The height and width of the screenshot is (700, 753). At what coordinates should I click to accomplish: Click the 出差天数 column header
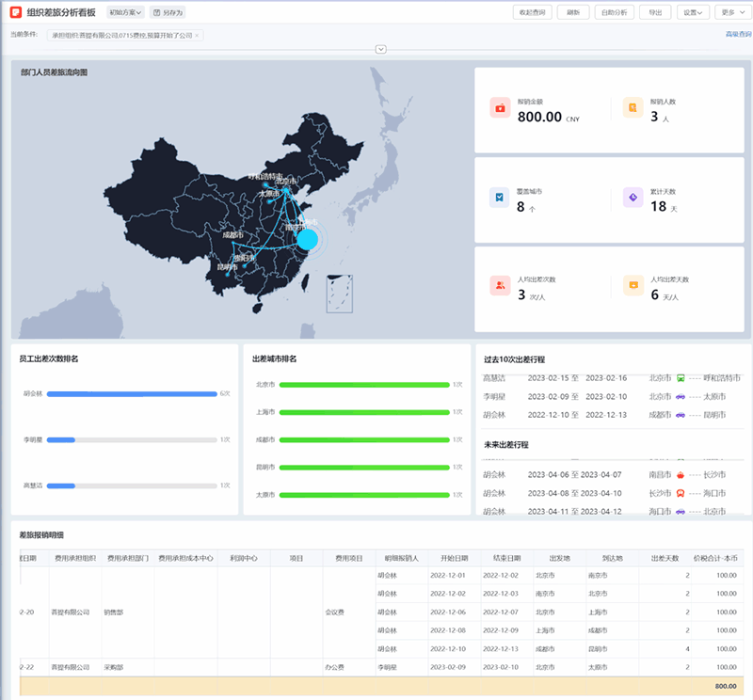pyautogui.click(x=665, y=557)
